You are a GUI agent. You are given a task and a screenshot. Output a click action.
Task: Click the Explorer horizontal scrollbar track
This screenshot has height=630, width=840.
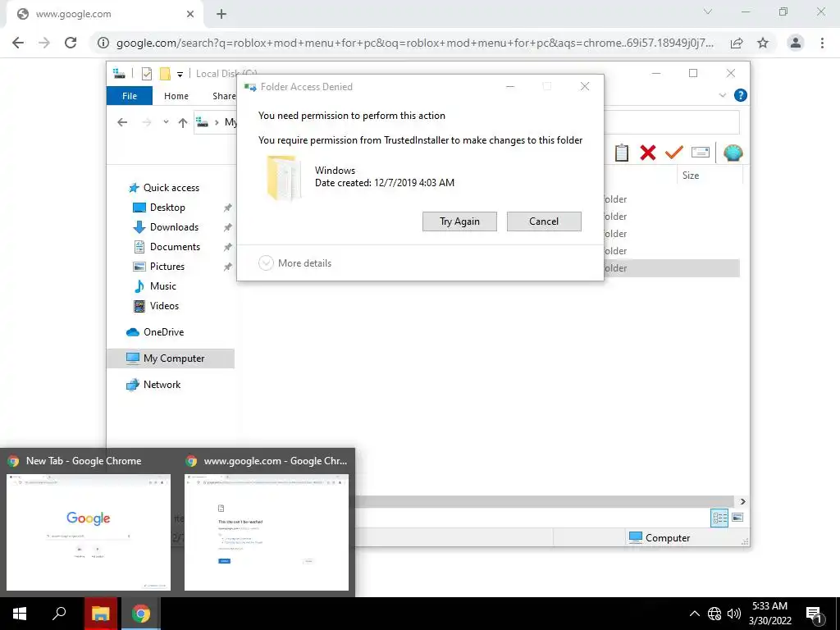tap(546, 501)
